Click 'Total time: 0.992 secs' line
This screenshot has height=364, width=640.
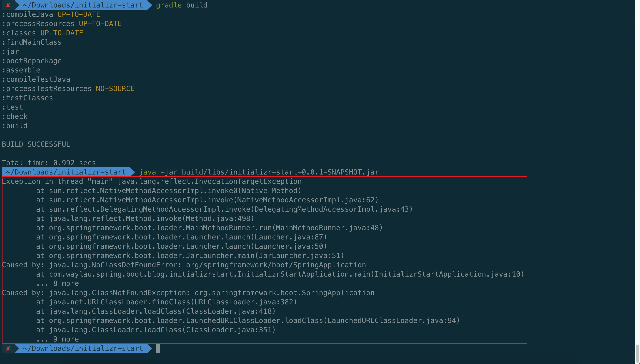pos(49,163)
